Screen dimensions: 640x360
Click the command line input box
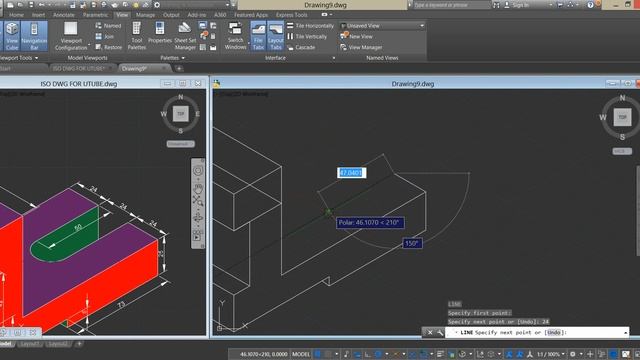coord(537,333)
